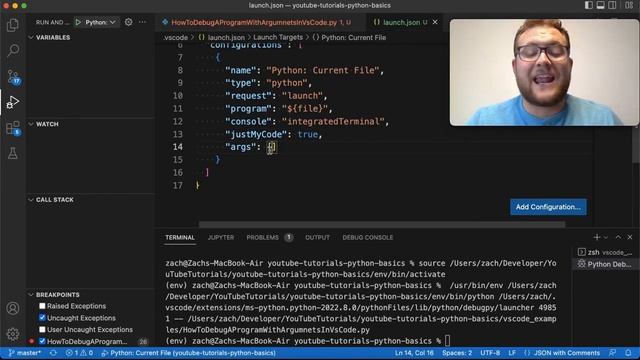The width and height of the screenshot is (640, 360).
Task: Open the Accounts icon in activity bar
Action: (13, 308)
